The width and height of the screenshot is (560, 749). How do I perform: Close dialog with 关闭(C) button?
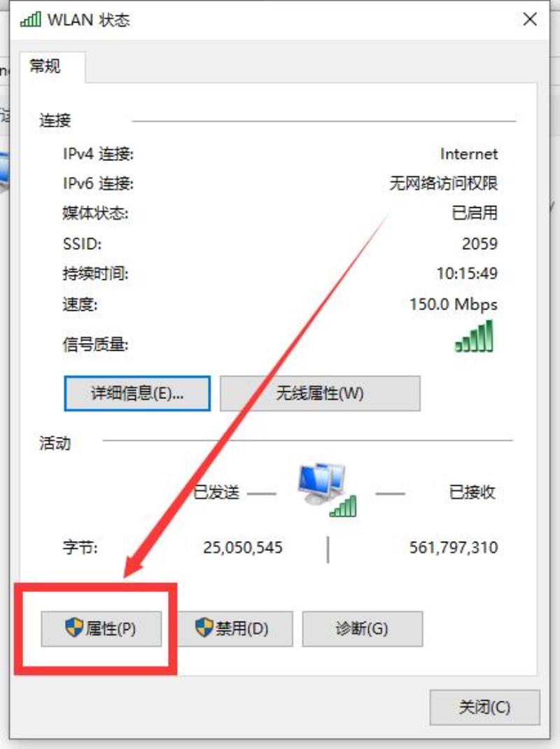tap(484, 707)
